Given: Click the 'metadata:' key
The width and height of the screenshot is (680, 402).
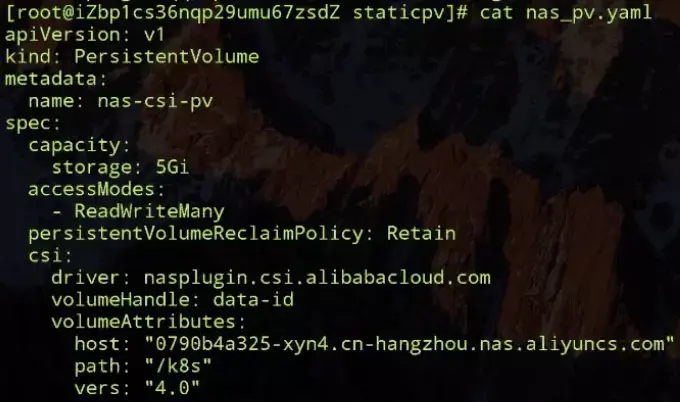Looking at the screenshot, I should (x=56, y=79).
